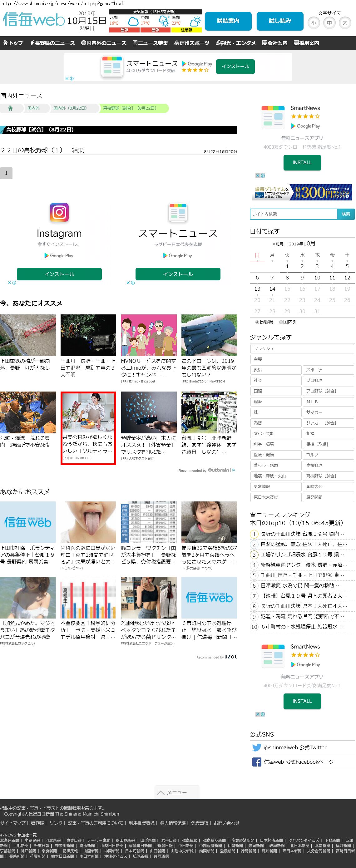Close the Instagram ad with X icon
The height and width of the screenshot is (868, 356).
tap(10, 283)
